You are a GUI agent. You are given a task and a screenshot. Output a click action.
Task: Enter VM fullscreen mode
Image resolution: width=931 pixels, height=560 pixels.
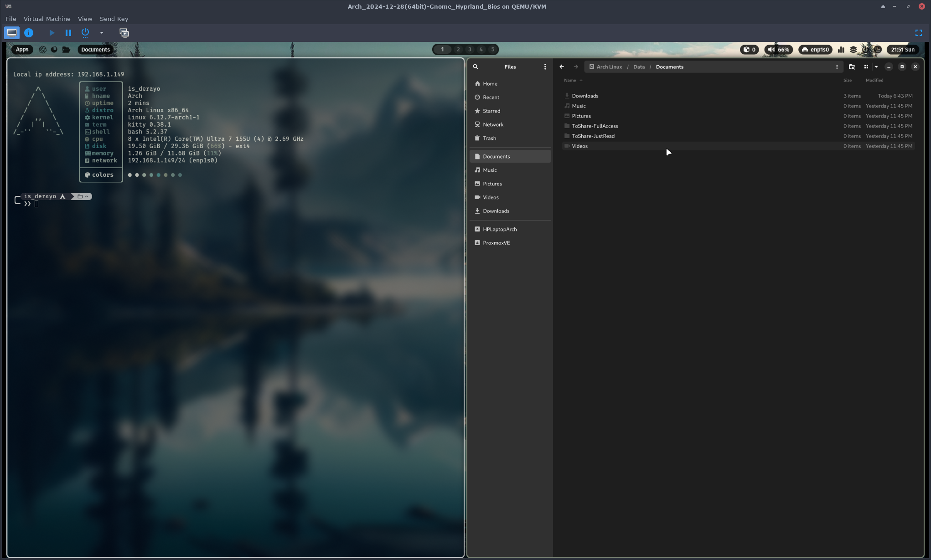[x=918, y=33]
